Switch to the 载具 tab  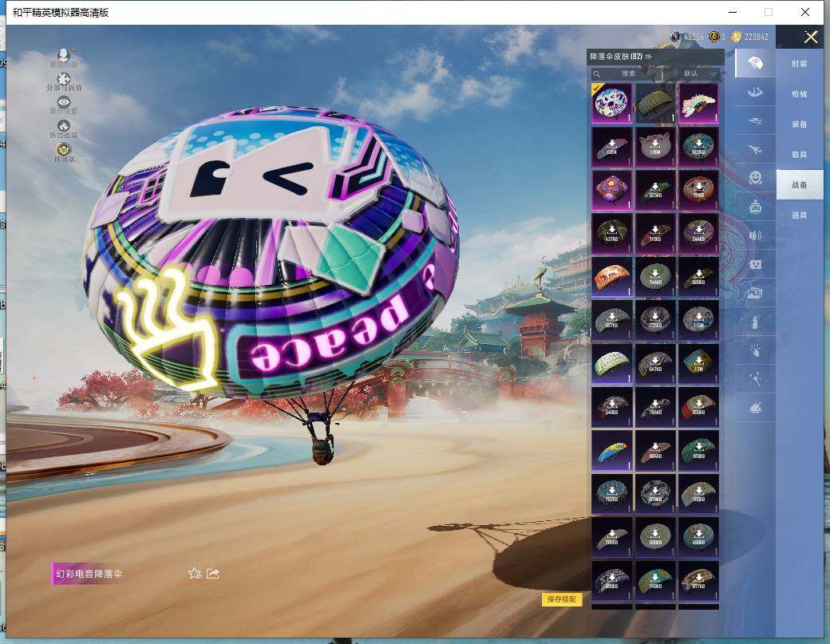(x=800, y=155)
